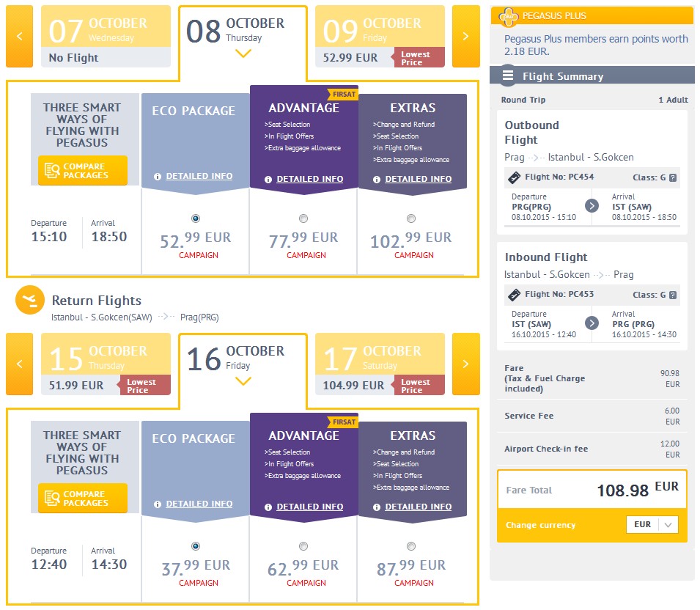The height and width of the screenshot is (610, 700).
Task: Open Detailed Info for outbound Eco Package
Action: 199,177
